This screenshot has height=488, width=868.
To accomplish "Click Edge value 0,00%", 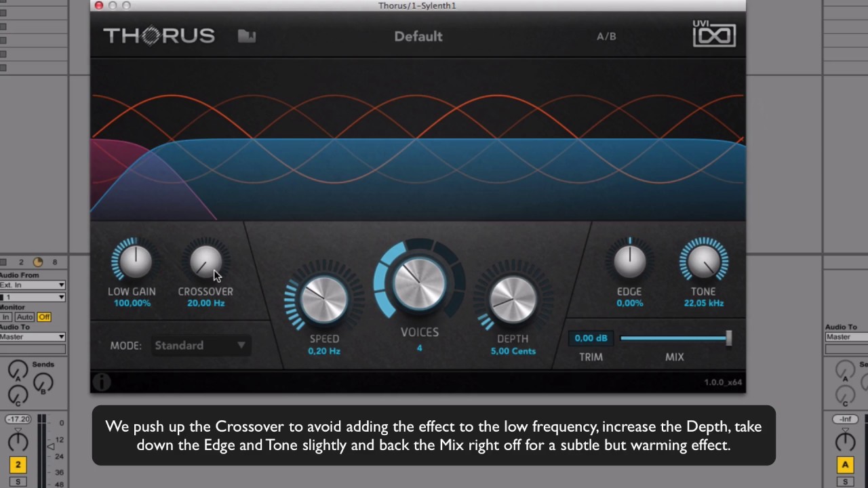I will (x=629, y=304).
